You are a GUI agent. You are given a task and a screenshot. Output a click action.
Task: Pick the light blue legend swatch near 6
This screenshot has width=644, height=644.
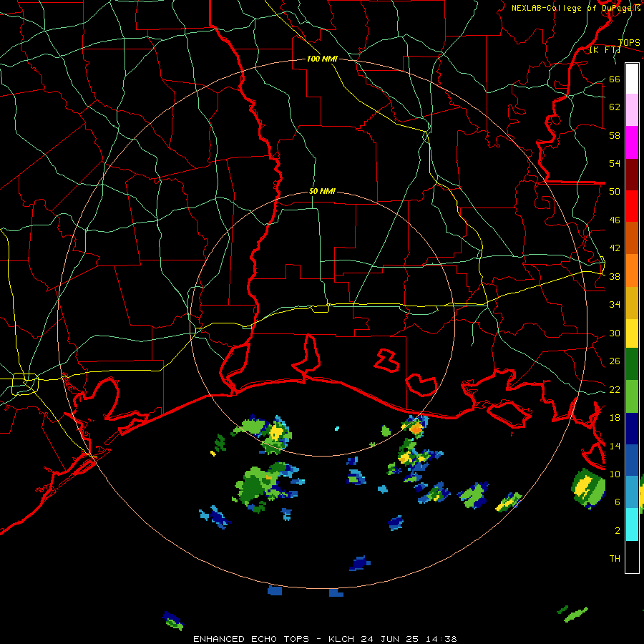click(x=632, y=492)
